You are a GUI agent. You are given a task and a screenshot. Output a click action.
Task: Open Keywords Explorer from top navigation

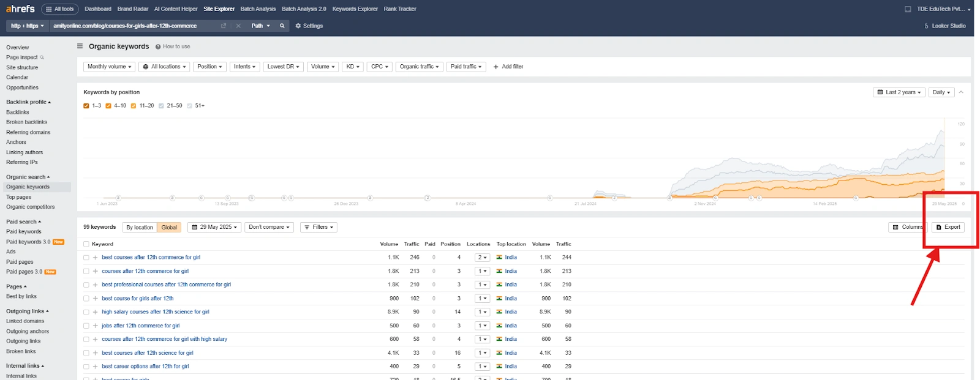pyautogui.click(x=355, y=9)
